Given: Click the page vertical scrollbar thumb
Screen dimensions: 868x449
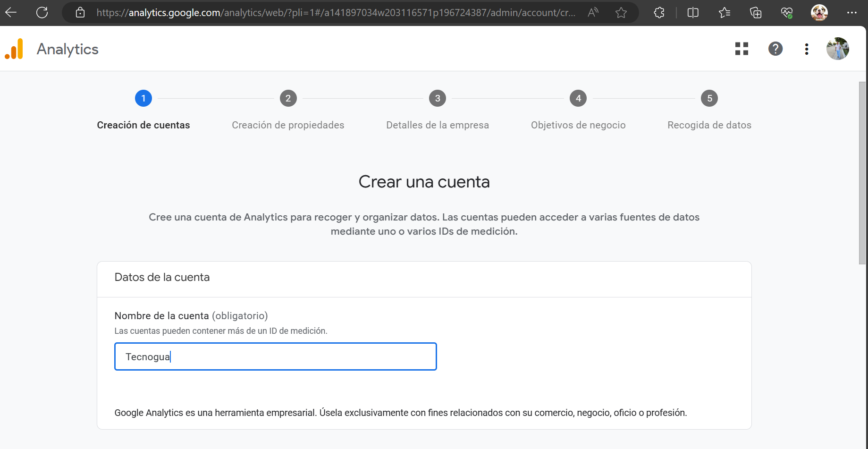Looking at the screenshot, I should 862,173.
